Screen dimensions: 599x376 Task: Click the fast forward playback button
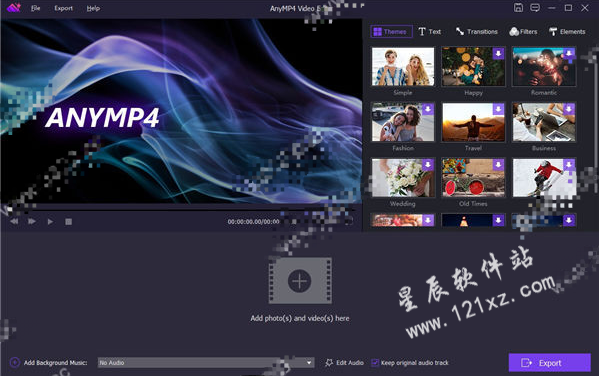pyautogui.click(x=32, y=222)
